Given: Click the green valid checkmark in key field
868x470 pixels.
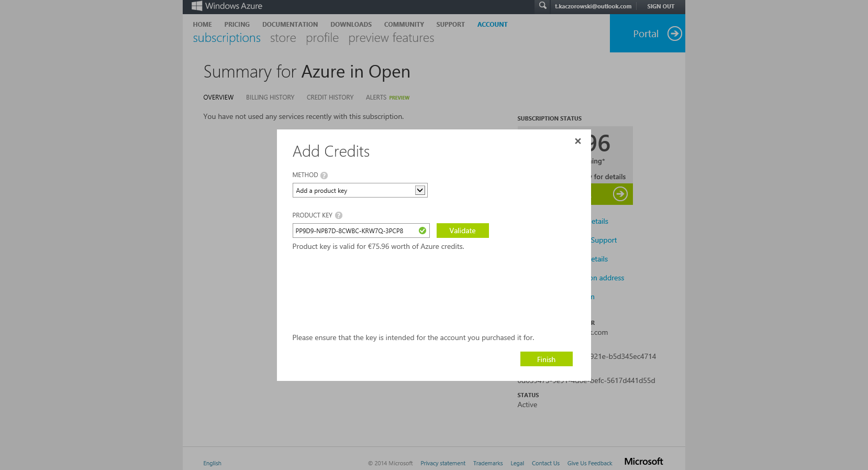Looking at the screenshot, I should coord(422,231).
